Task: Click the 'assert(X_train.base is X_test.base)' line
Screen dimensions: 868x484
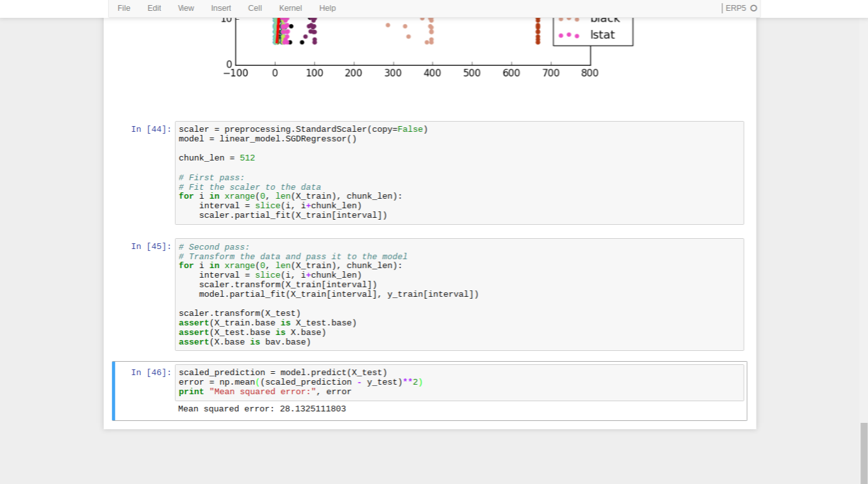Action: 267,323
